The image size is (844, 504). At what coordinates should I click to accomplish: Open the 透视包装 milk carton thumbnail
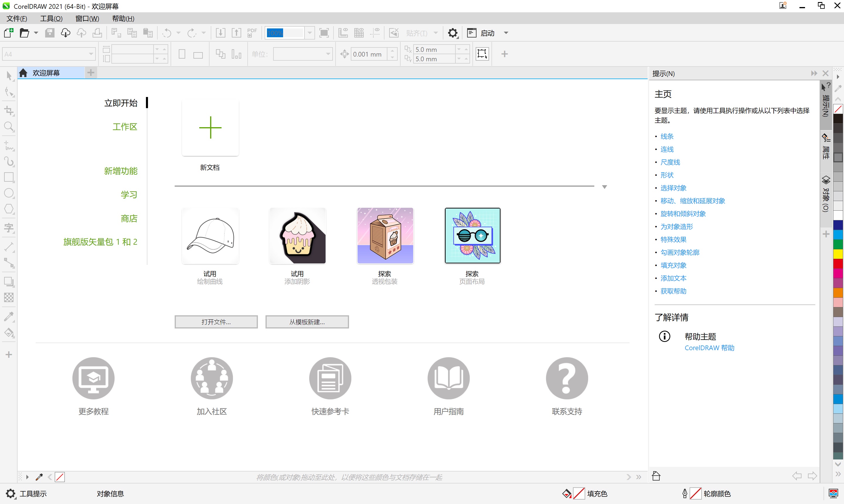click(x=385, y=236)
